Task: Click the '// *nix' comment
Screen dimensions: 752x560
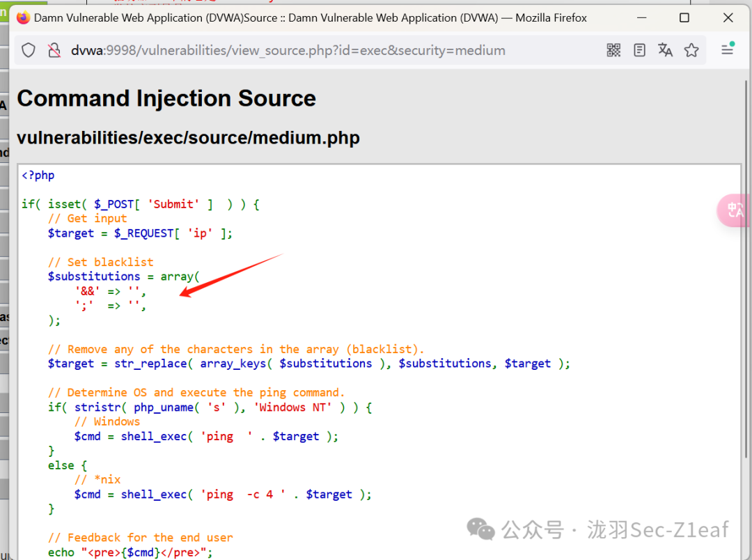Action: point(97,480)
